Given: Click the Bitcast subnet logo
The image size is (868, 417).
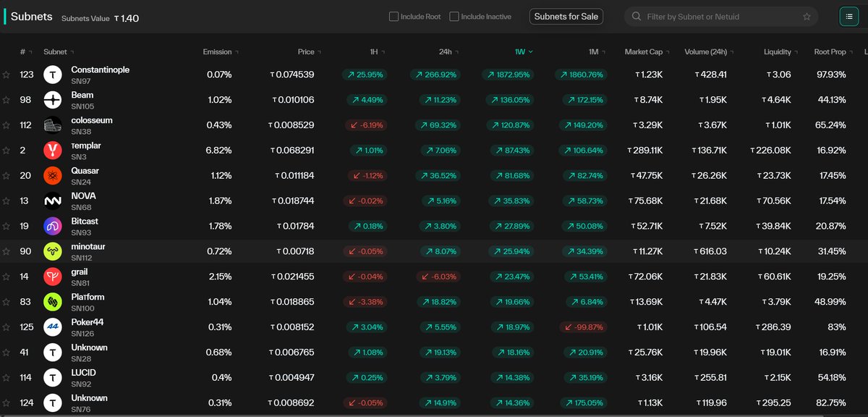Looking at the screenshot, I should pyautogui.click(x=53, y=227).
